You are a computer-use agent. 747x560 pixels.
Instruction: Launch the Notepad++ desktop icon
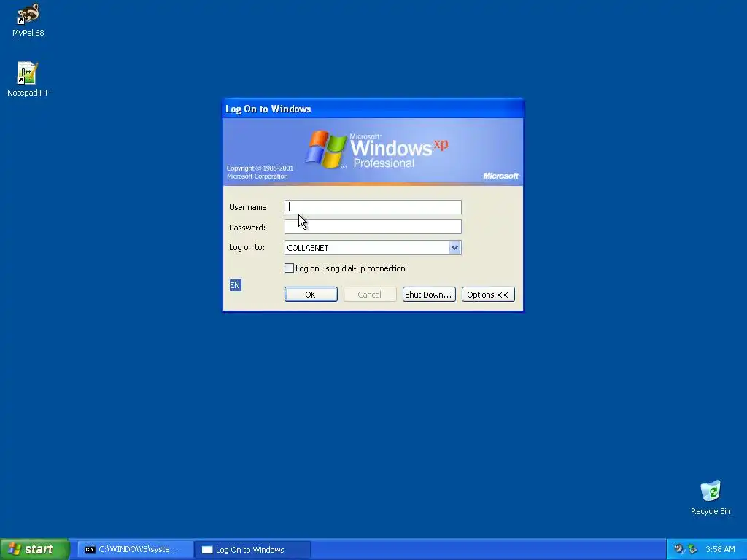coord(28,79)
